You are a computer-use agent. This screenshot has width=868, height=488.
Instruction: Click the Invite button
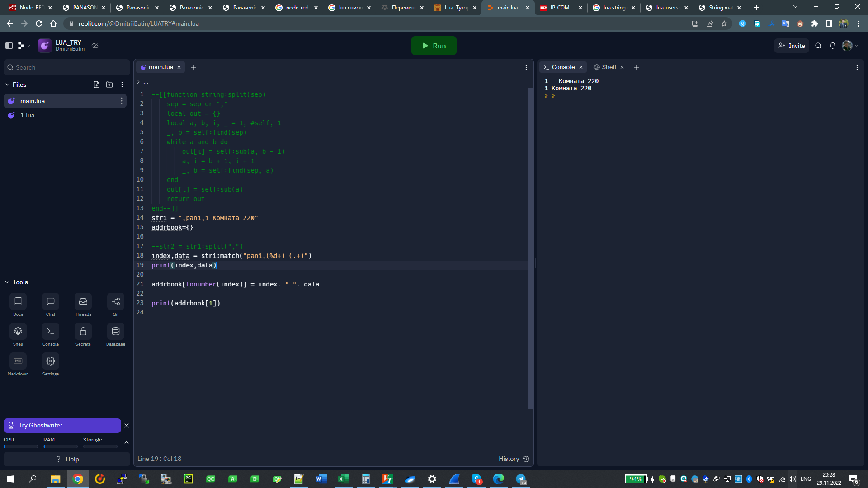click(792, 46)
